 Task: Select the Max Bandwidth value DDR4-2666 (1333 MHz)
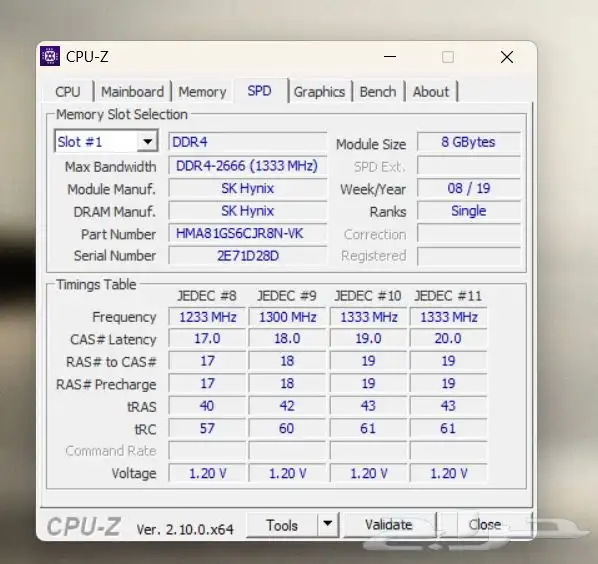click(x=248, y=166)
